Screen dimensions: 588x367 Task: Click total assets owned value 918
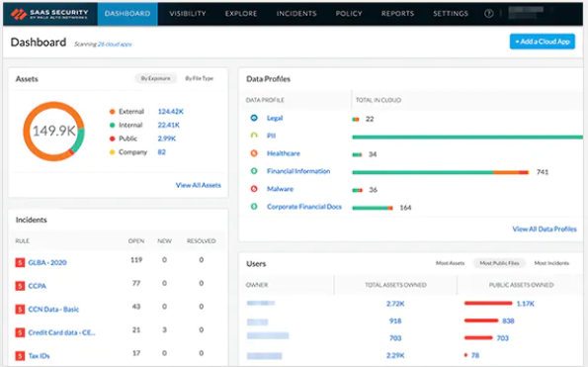395,321
